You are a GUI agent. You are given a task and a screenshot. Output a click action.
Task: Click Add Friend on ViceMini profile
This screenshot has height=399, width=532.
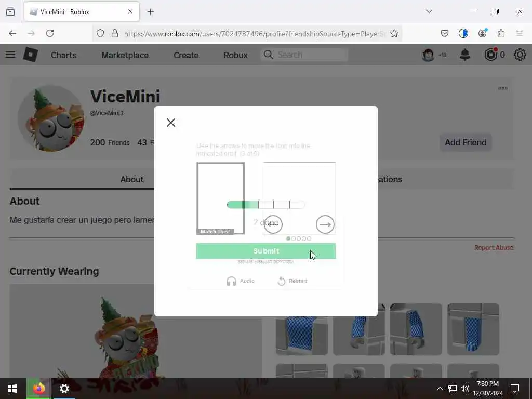465,142
